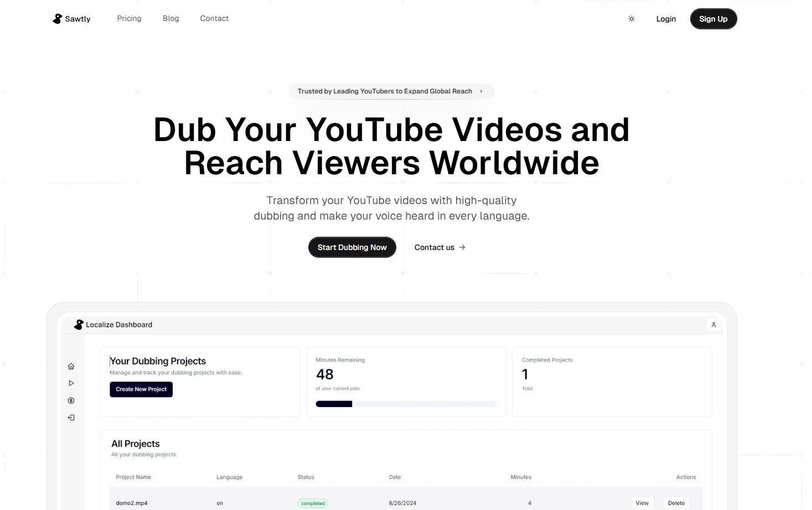This screenshot has height=510, width=812.
Task: Click the Login link
Action: click(x=666, y=19)
